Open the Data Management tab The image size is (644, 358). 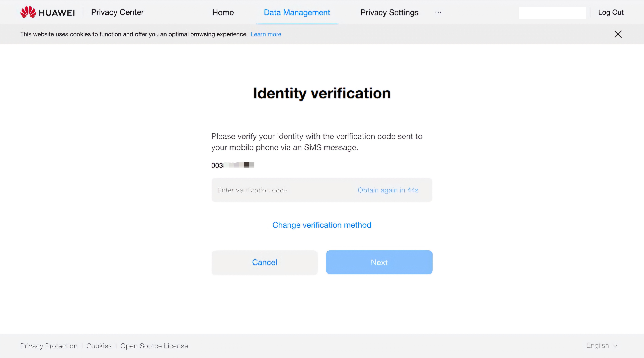(x=297, y=12)
